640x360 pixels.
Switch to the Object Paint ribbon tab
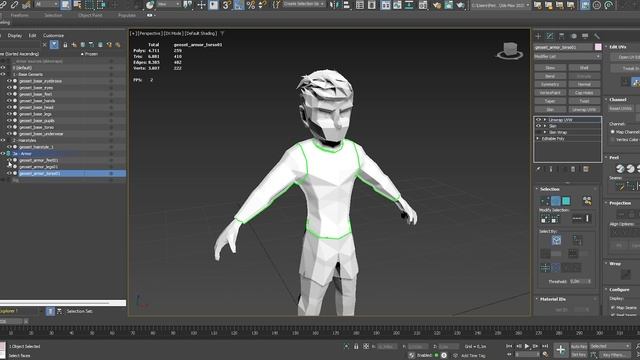tap(90, 15)
